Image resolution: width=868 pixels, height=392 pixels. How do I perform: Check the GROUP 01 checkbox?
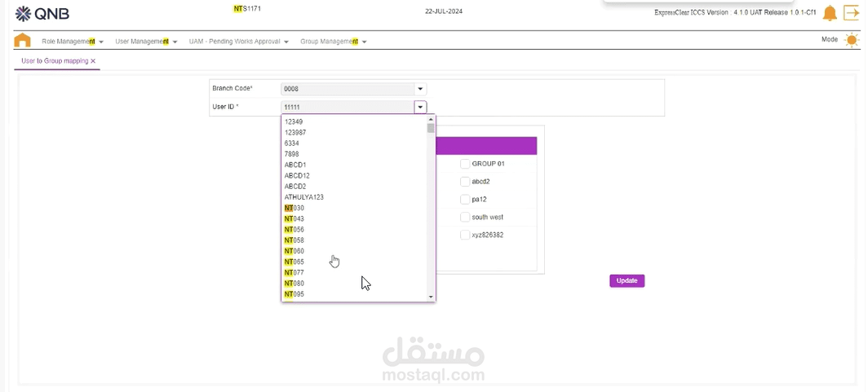click(x=465, y=164)
